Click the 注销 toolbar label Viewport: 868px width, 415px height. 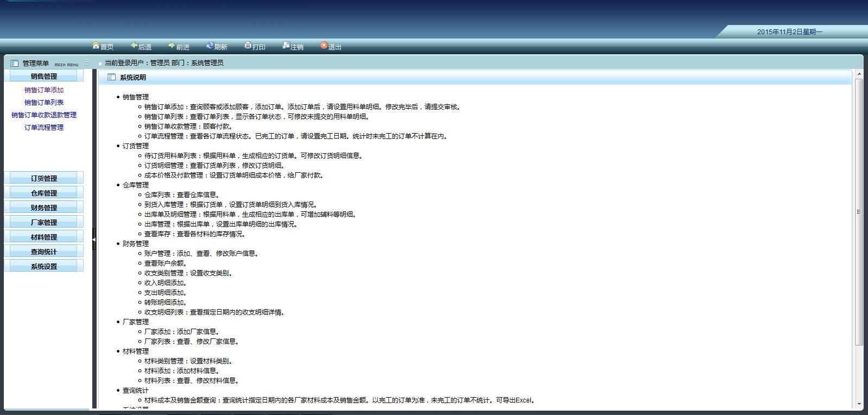pos(297,47)
